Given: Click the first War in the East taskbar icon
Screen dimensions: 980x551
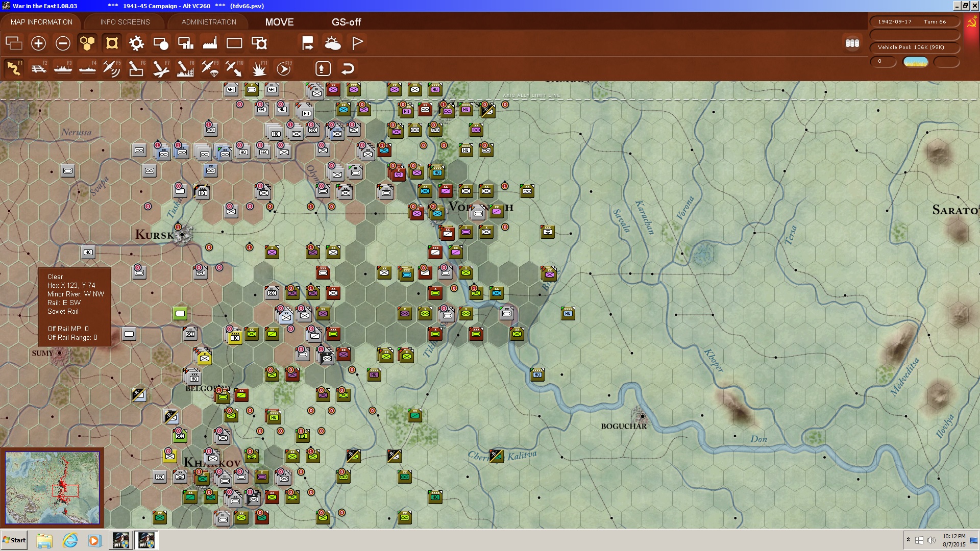Looking at the screenshot, I should click(x=121, y=540).
